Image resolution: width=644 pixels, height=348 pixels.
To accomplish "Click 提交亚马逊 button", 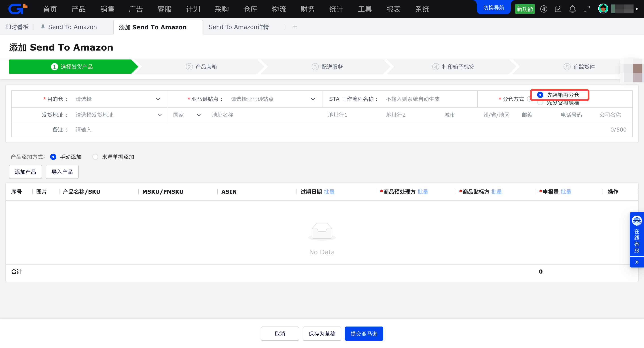I will [x=364, y=333].
